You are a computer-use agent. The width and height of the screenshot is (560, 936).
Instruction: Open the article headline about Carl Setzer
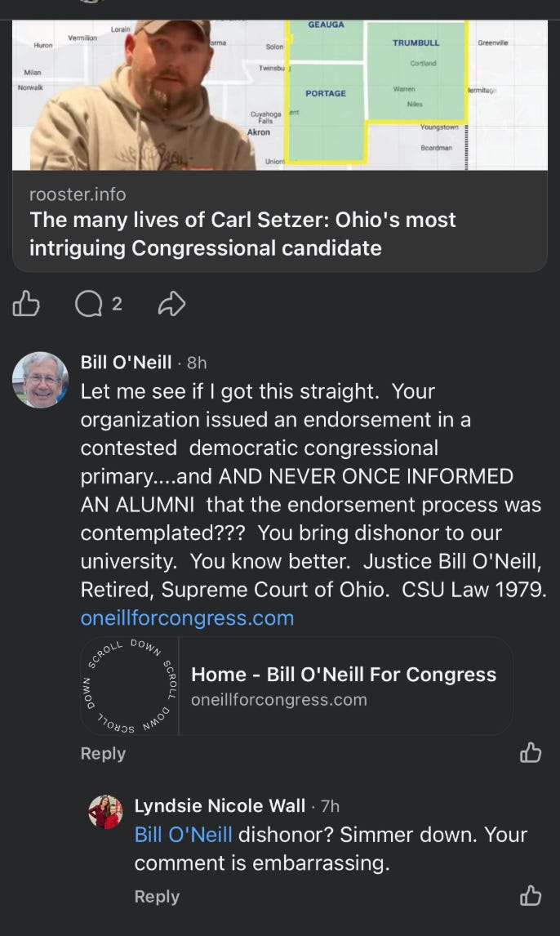click(242, 234)
